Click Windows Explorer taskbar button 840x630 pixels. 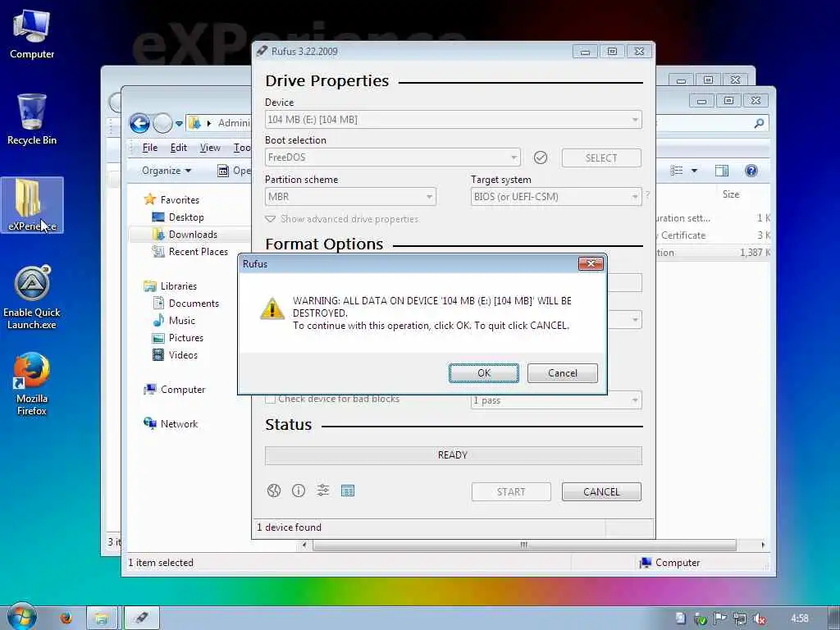(x=103, y=618)
